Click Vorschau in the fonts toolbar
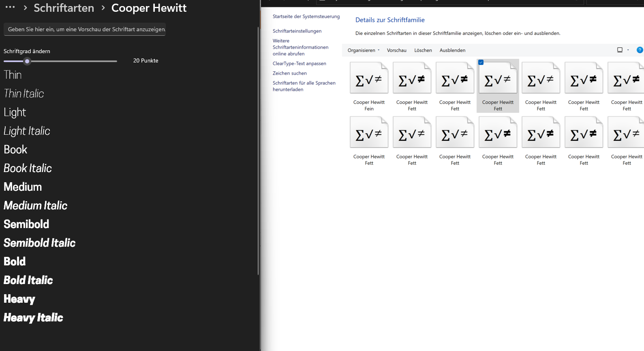 pyautogui.click(x=397, y=50)
